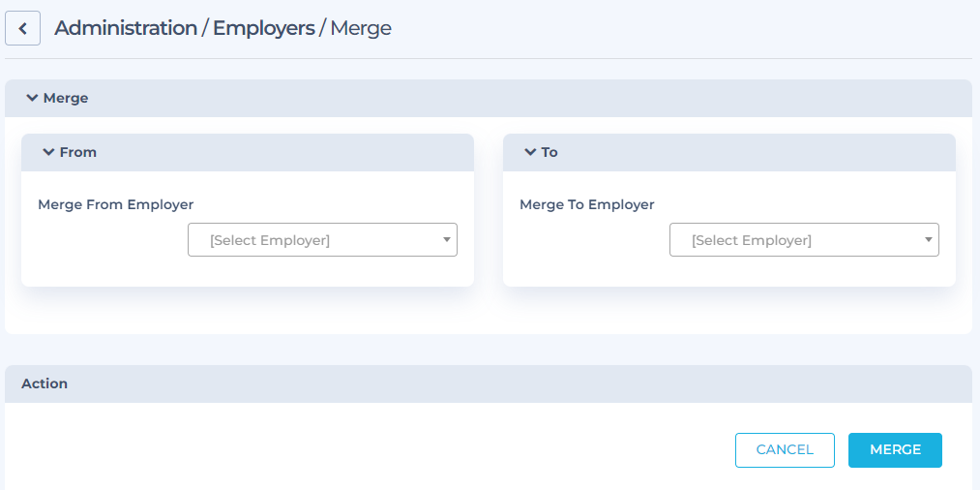The height and width of the screenshot is (490, 980).
Task: Collapse the From panel using its chevron
Action: click(x=48, y=152)
